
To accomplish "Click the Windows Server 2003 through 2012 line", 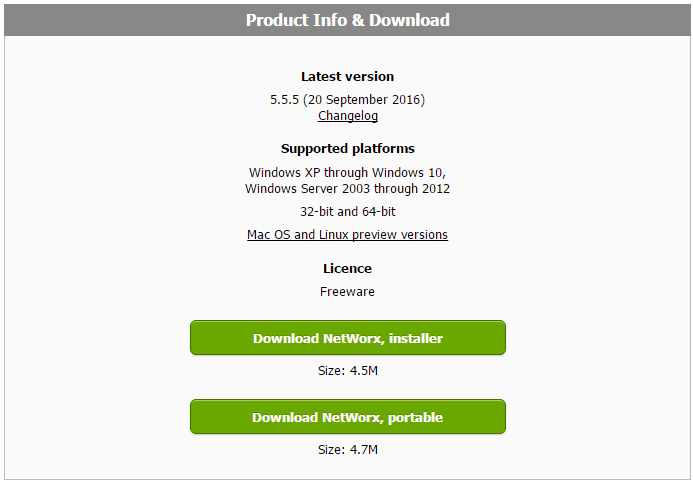I will coord(347,188).
